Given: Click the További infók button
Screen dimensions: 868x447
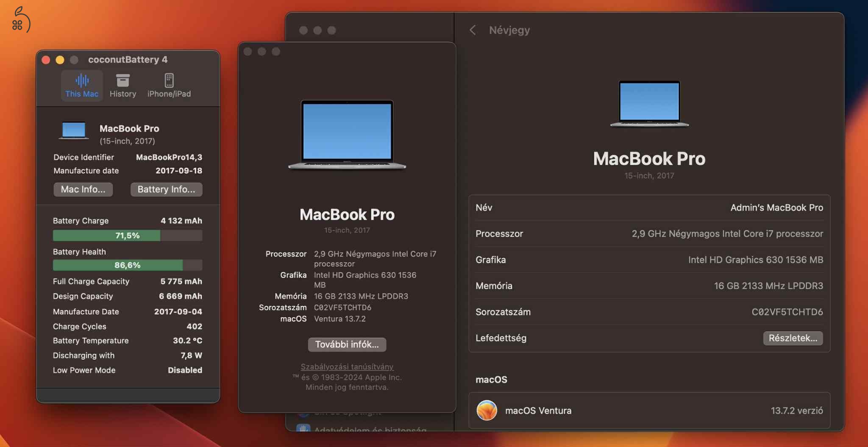Looking at the screenshot, I should click(347, 344).
